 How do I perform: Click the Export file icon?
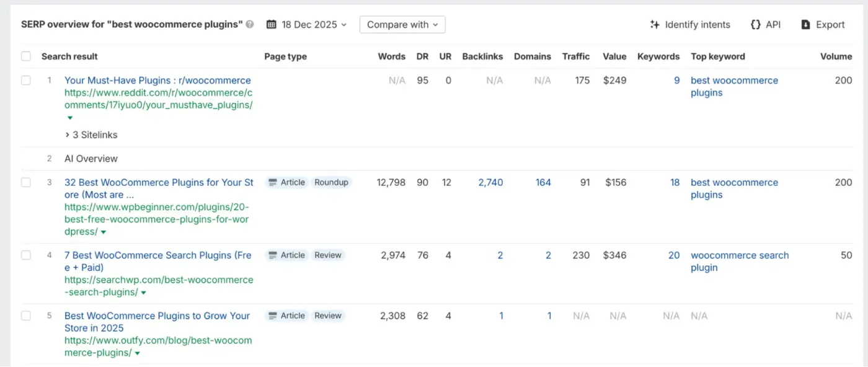(x=805, y=25)
